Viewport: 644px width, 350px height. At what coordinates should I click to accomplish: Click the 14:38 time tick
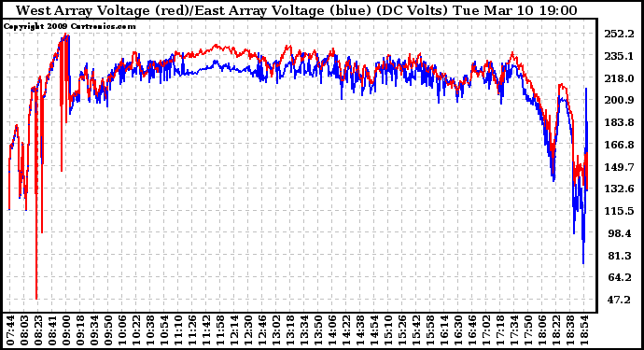click(x=359, y=330)
